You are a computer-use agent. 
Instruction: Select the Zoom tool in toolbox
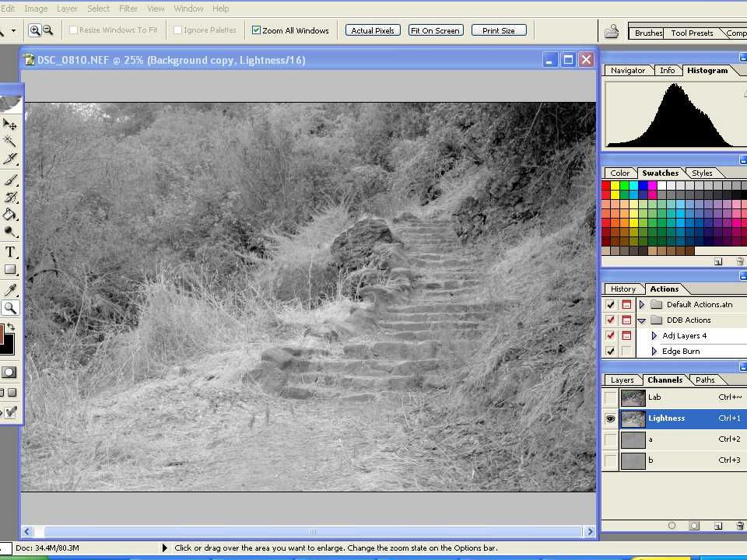tap(9, 308)
